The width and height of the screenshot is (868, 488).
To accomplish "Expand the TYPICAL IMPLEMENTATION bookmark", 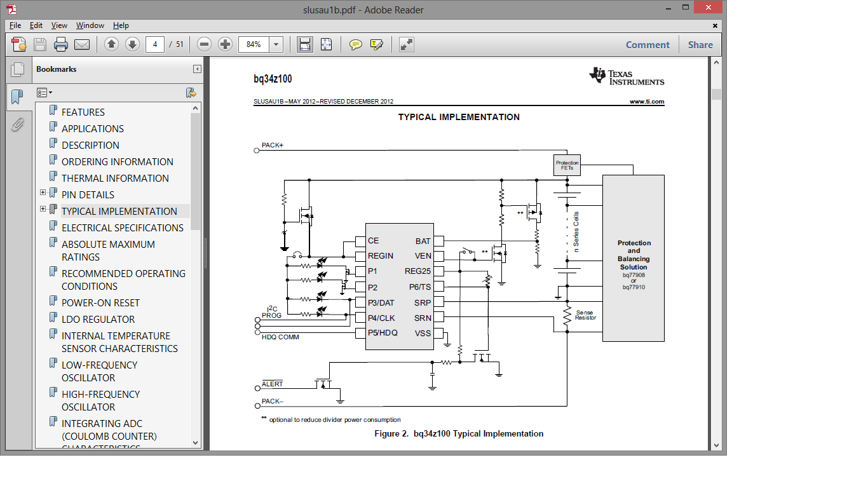I will coord(43,209).
